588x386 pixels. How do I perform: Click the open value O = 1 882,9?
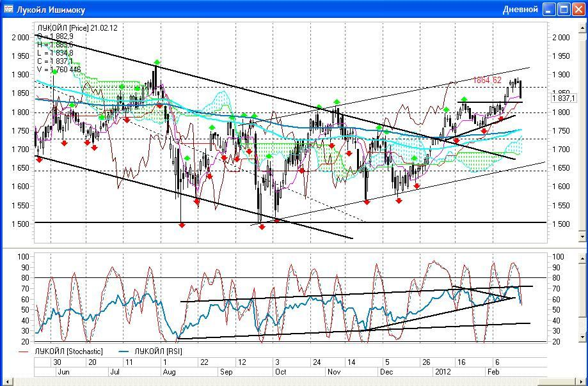coord(55,36)
